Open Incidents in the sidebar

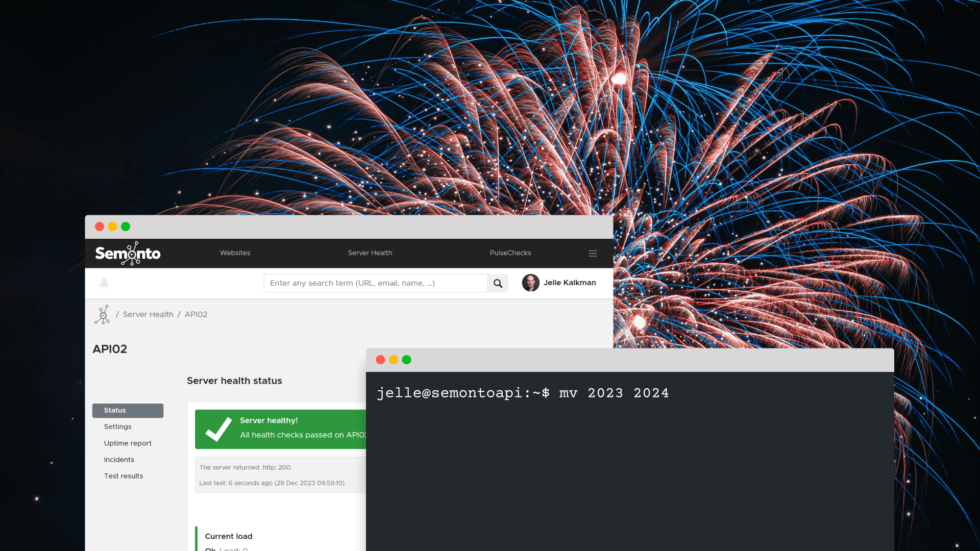119,460
